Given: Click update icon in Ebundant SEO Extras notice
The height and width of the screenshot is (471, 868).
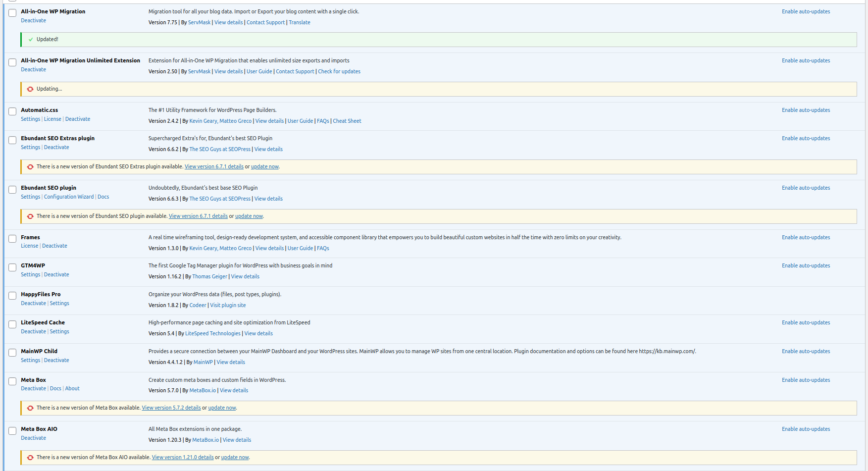Looking at the screenshot, I should 30,167.
